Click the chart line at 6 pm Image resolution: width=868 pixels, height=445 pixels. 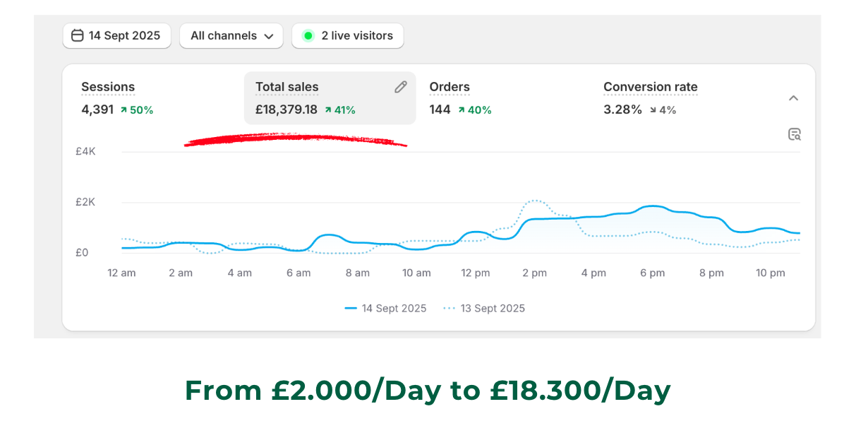point(653,206)
